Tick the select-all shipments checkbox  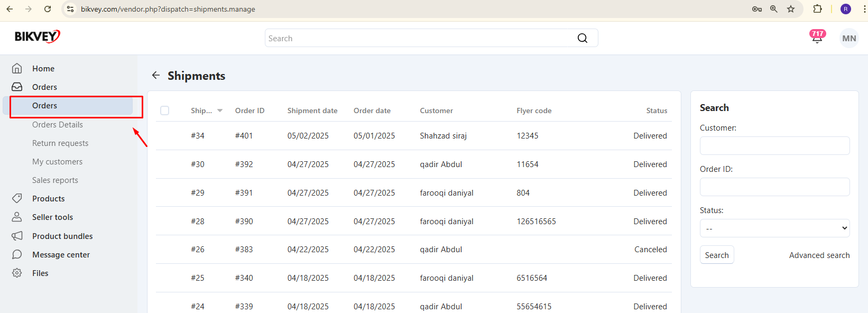[x=165, y=111]
